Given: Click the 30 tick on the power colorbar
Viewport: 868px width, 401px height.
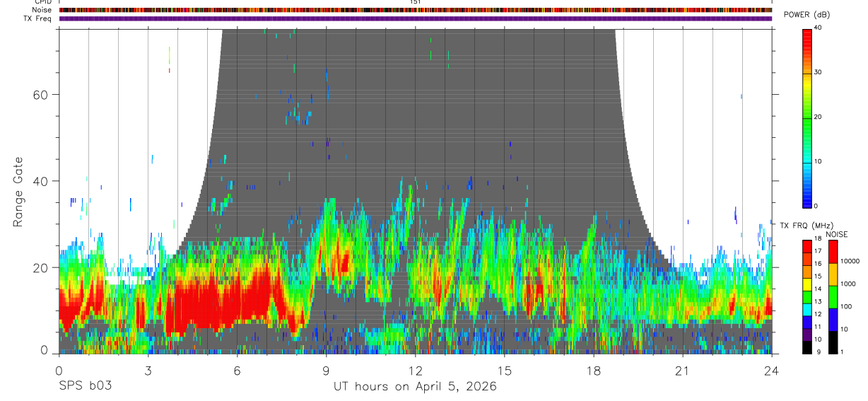Looking at the screenshot, I should [818, 72].
